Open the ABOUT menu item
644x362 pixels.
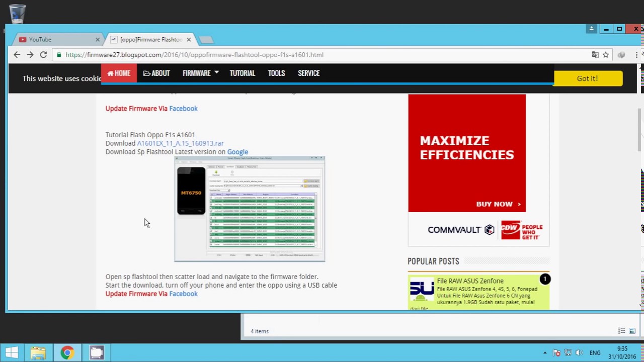coord(156,73)
